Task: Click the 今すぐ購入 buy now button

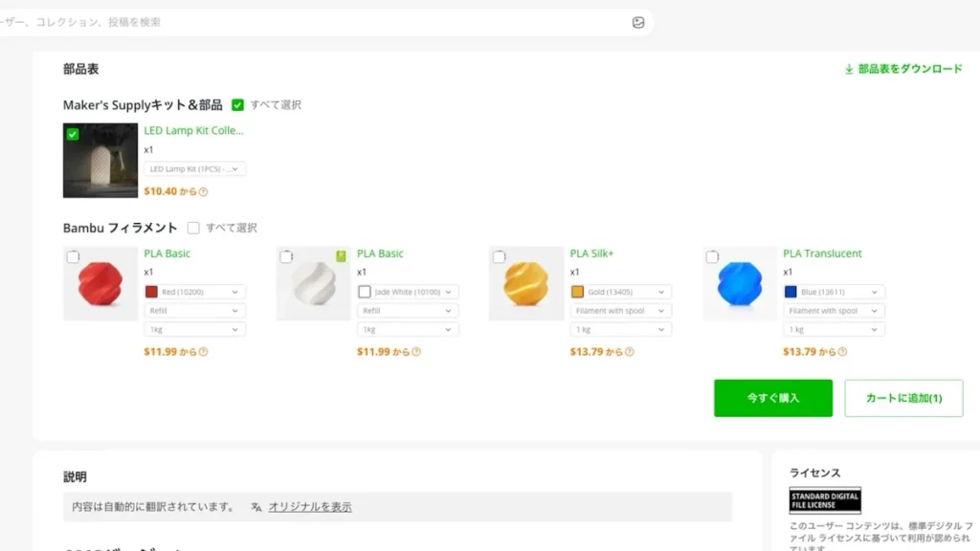Action: point(773,398)
